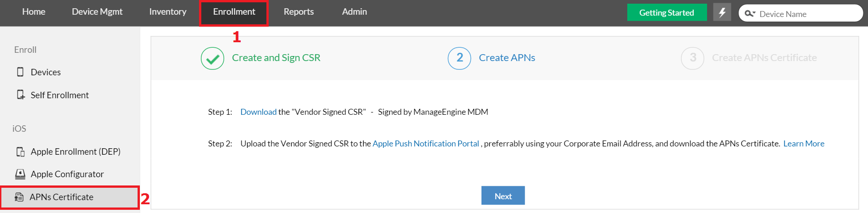Click the Learn More link

pos(804,144)
